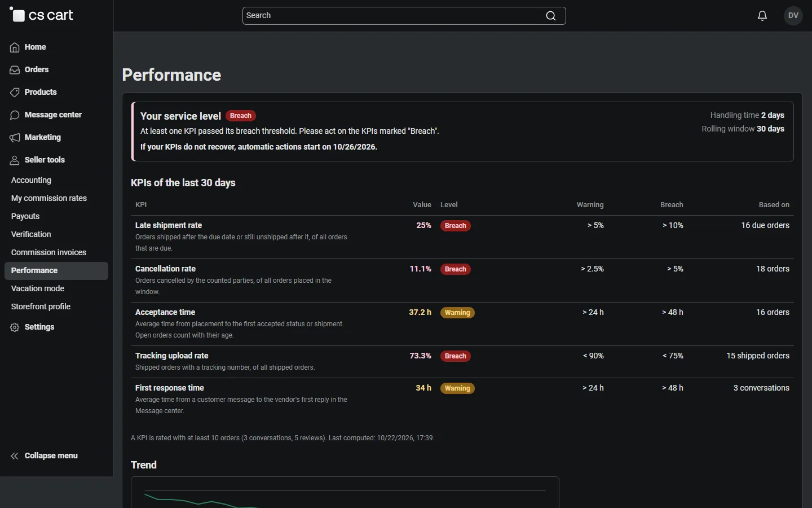812x508 pixels.
Task: Select the Performance menu item
Action: (56, 270)
